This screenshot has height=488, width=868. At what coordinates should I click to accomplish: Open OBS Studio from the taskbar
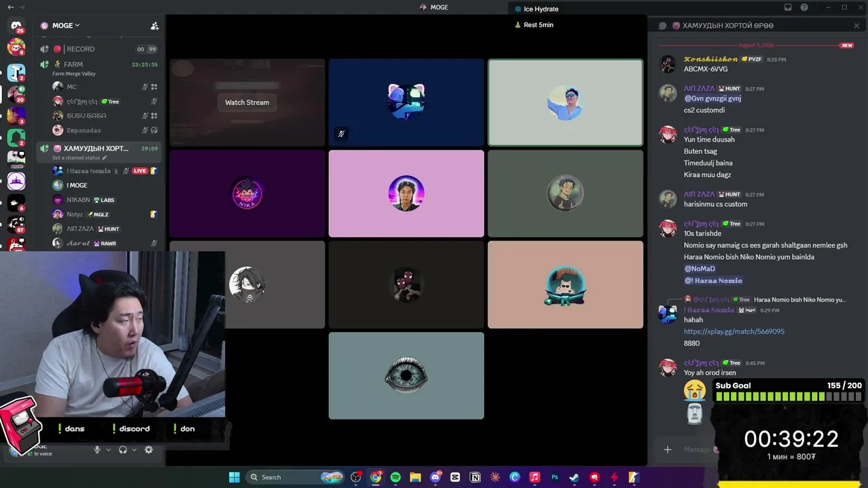(x=356, y=477)
